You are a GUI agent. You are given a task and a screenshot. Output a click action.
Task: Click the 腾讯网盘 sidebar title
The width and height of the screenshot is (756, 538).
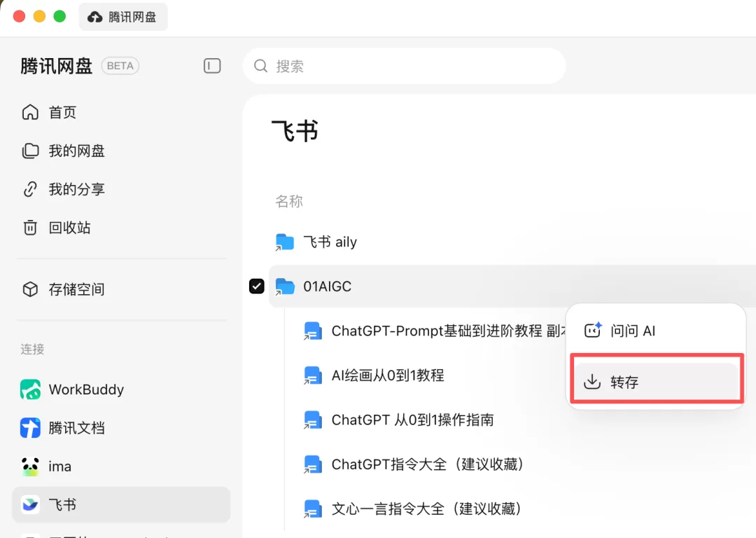tap(57, 66)
